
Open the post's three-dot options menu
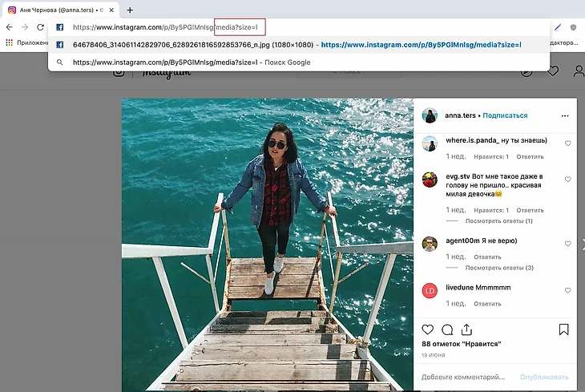565,115
